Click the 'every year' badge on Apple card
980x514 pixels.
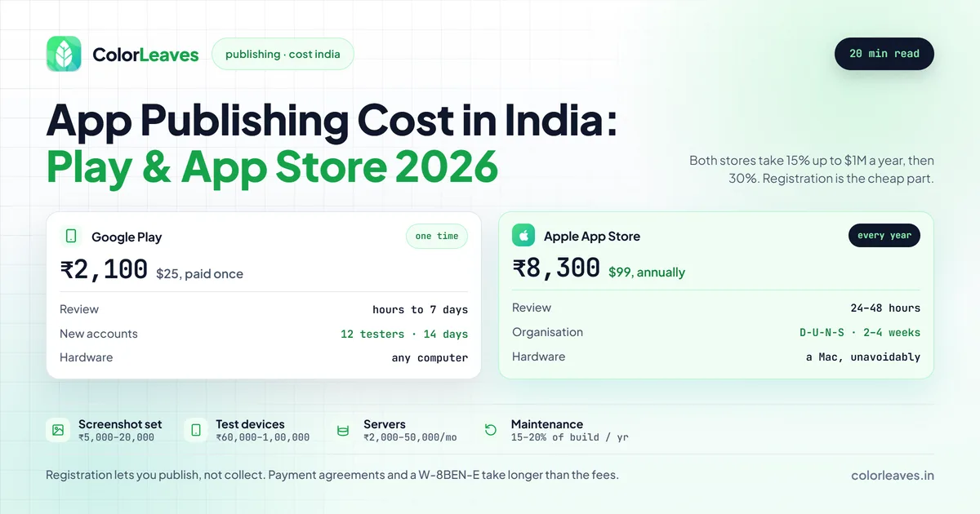coord(884,235)
